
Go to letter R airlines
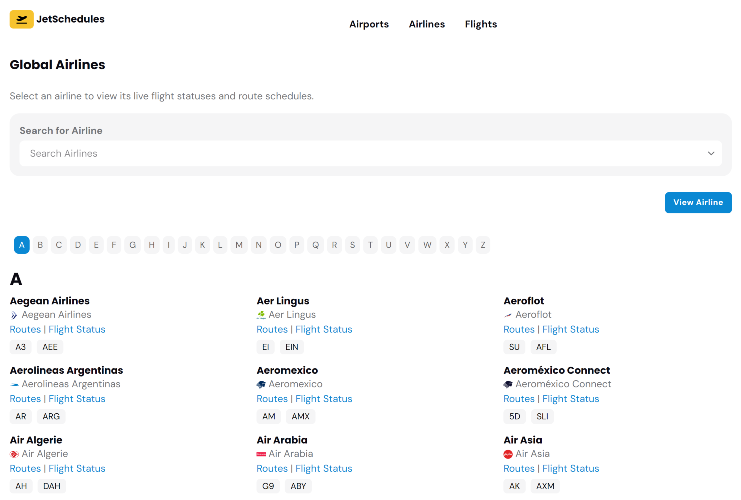tap(334, 245)
